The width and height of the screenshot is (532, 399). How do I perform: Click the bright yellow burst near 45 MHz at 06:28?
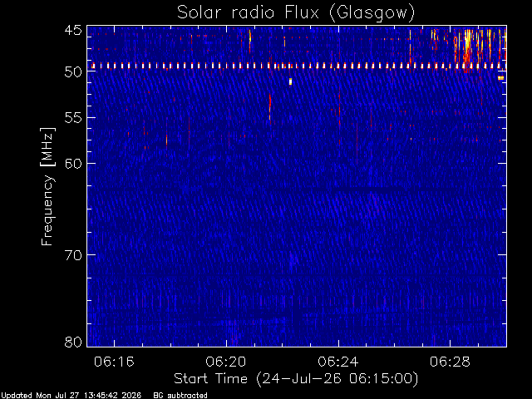point(468,44)
